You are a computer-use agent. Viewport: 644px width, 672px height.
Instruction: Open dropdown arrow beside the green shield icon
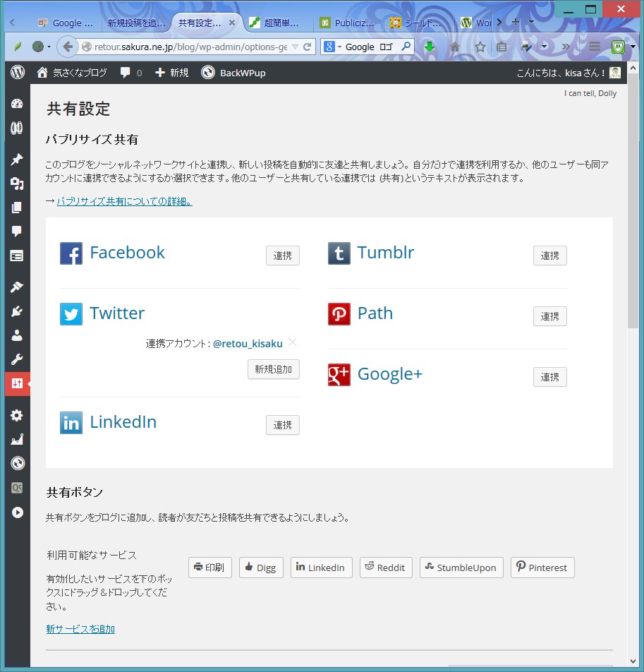pyautogui.click(x=633, y=47)
